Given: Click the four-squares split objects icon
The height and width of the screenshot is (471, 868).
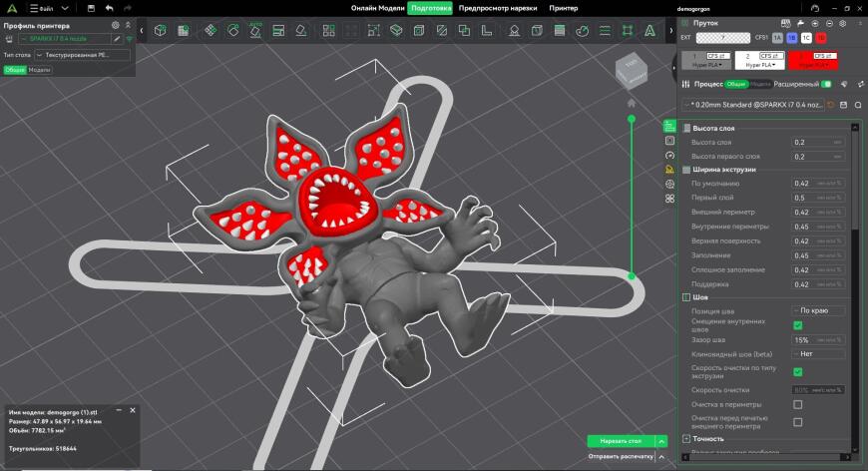Looking at the screenshot, I should (329, 31).
